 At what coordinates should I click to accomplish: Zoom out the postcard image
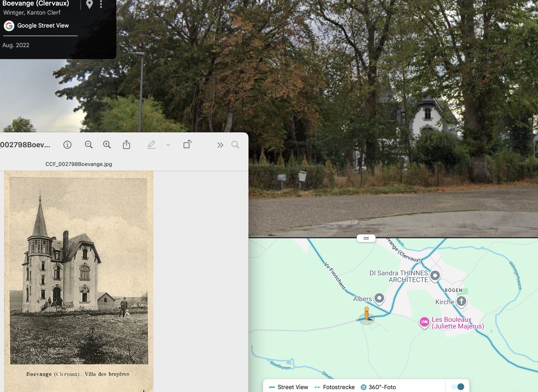(89, 145)
